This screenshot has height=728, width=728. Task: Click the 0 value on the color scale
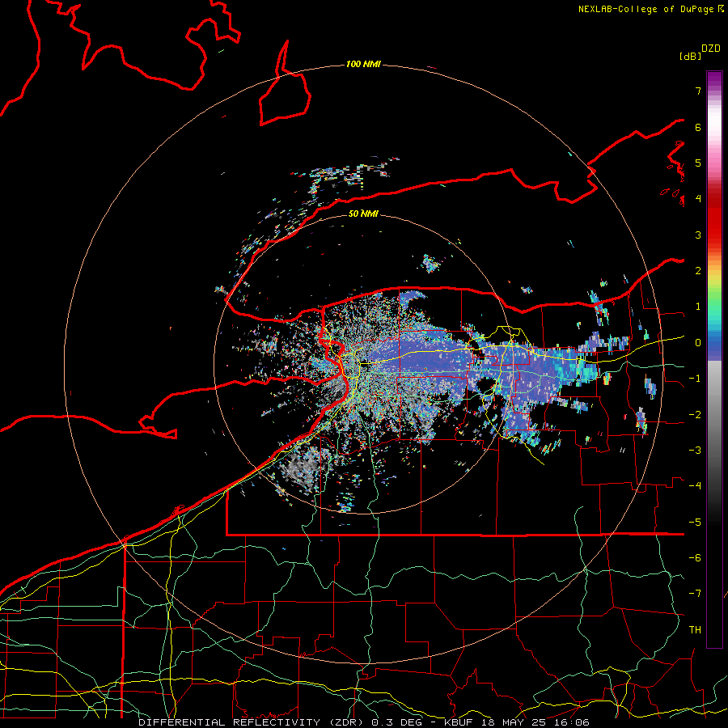tap(698, 343)
